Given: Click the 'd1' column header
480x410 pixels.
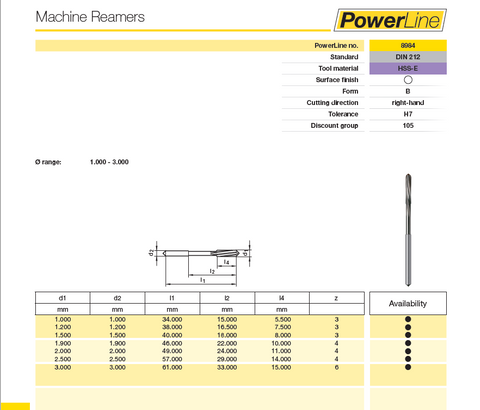Looking at the screenshot, I should point(62,298).
